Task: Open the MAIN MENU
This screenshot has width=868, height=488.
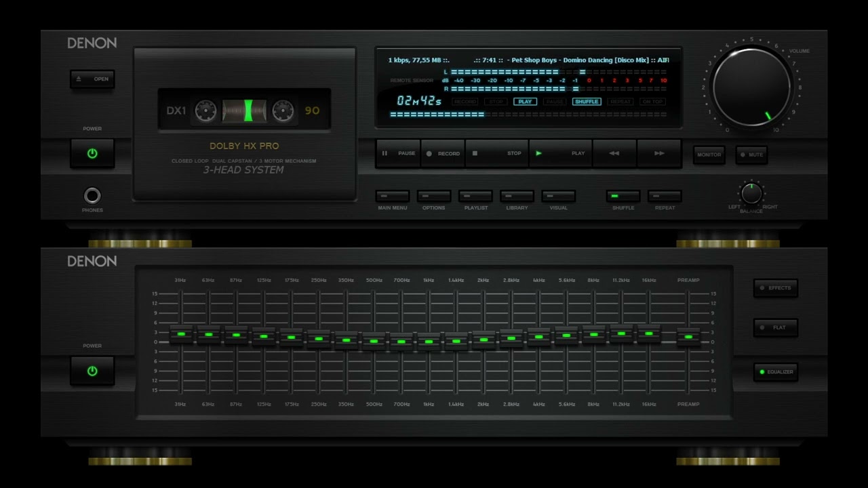Action: click(393, 196)
